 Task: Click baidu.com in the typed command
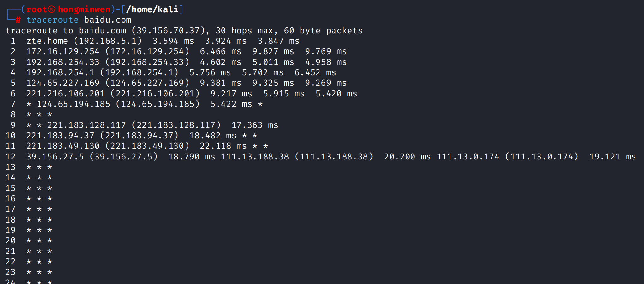(108, 20)
